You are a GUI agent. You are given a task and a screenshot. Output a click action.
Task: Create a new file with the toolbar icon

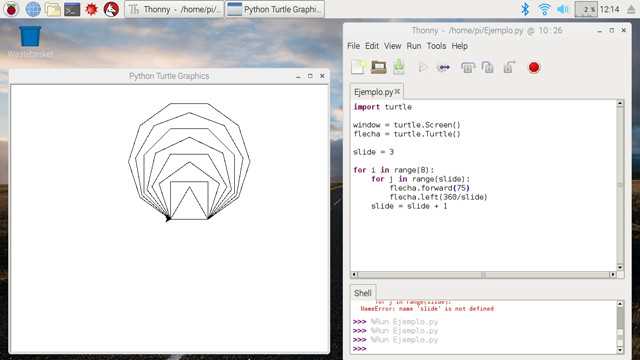coord(358,67)
